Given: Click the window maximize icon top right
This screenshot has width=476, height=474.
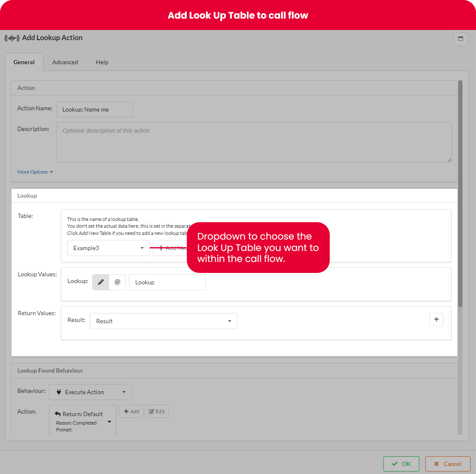Looking at the screenshot, I should (x=460, y=39).
